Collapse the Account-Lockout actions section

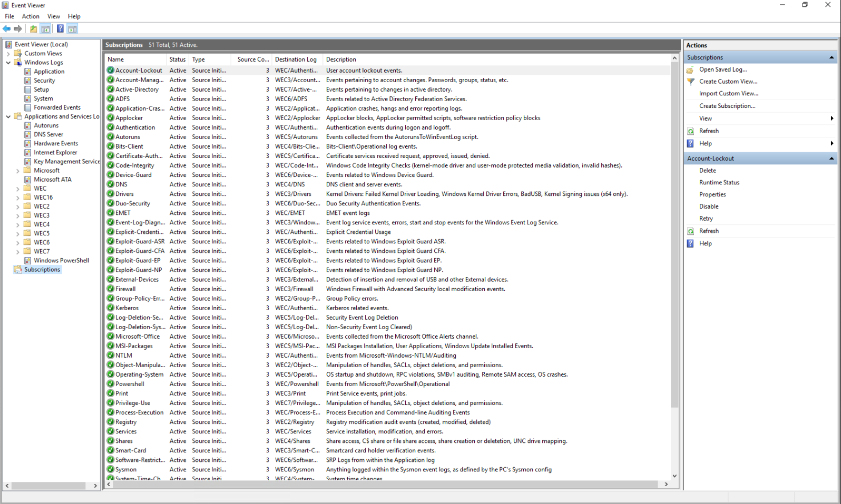coord(832,159)
